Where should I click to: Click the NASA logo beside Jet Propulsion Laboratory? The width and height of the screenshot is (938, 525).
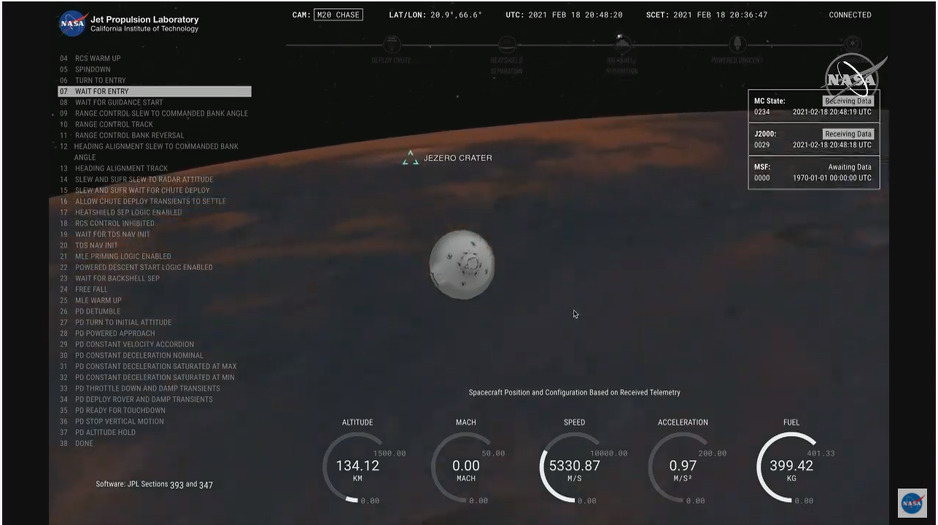(x=71, y=20)
